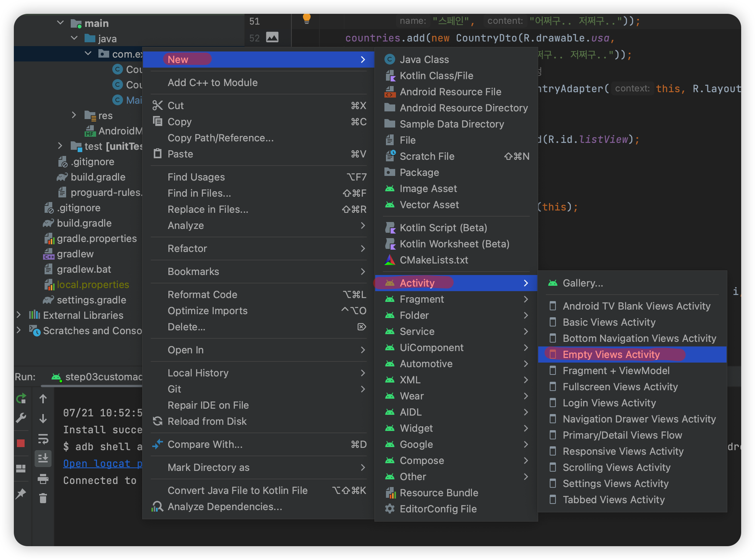Toggle the pin tab icon in Run panel
755x560 pixels.
click(x=21, y=494)
